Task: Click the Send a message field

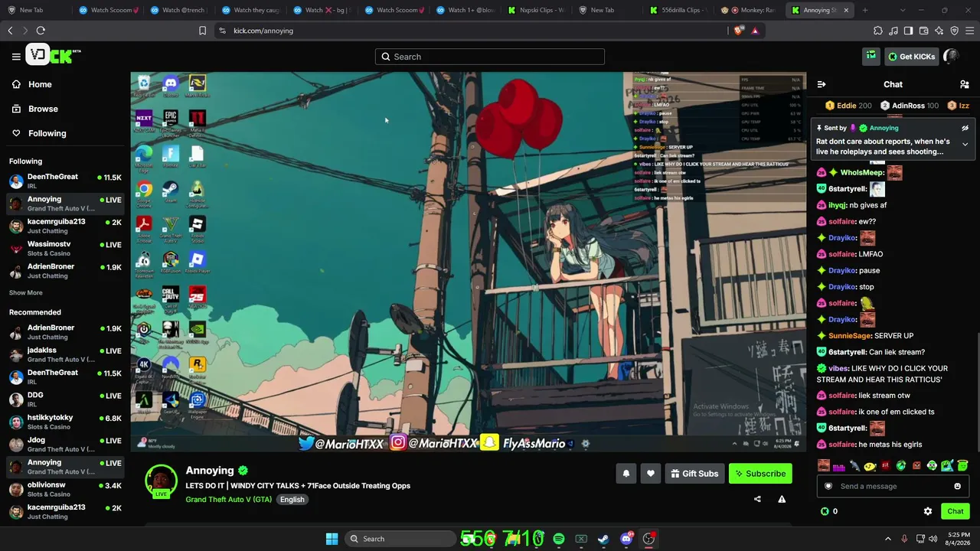Action: (x=893, y=486)
